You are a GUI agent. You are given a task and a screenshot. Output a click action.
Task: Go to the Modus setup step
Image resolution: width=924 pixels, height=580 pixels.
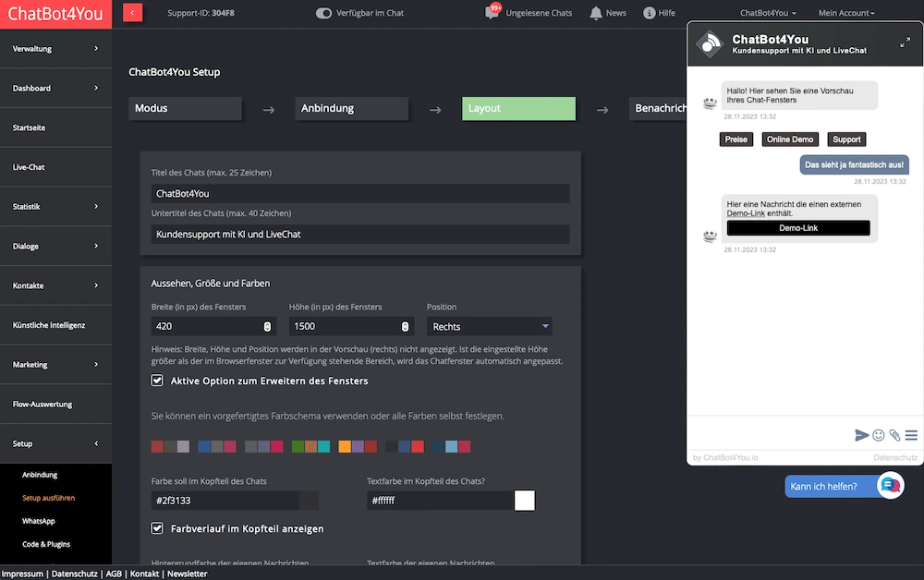[185, 108]
